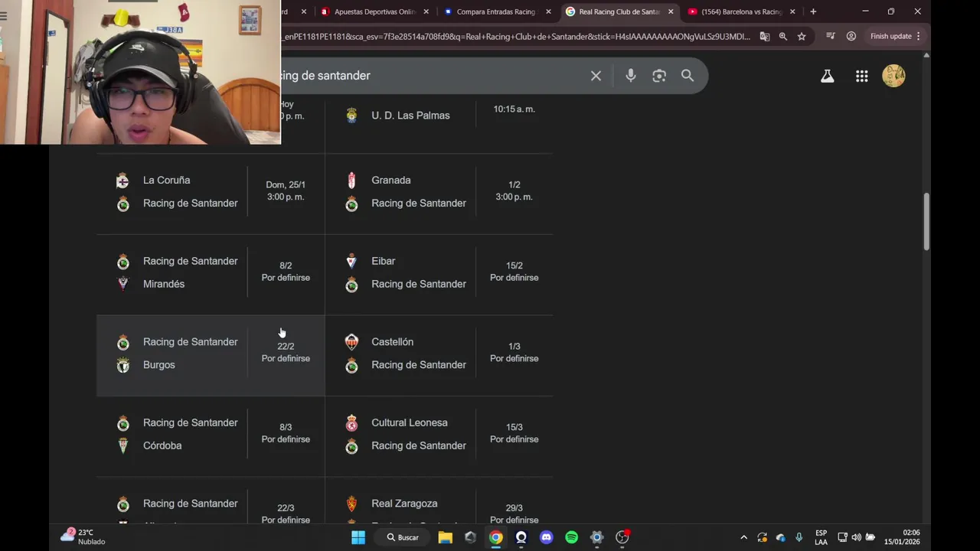Open the Racing vs Córdoba match on 8/3
This screenshot has width=980, height=551.
tap(211, 436)
